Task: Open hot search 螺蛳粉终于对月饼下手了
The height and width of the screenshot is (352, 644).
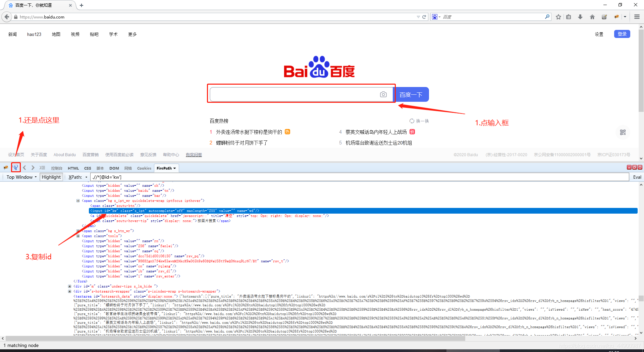Action: (x=242, y=143)
